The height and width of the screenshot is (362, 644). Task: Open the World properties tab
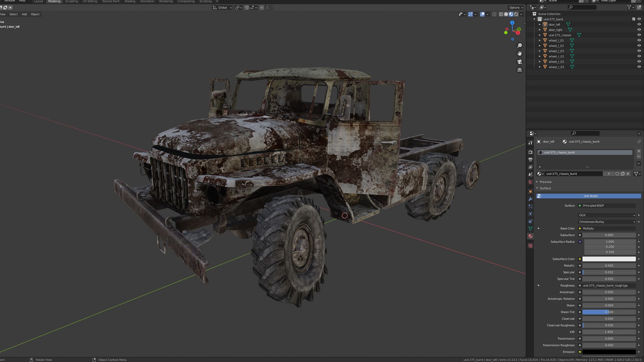530,182
